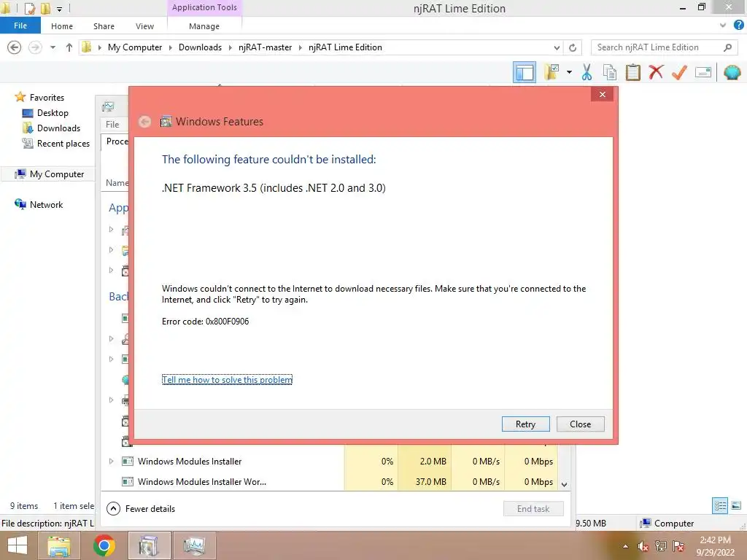Open the Manage ribbon tab
Screen dimensions: 747x560
pyautogui.click(x=204, y=26)
